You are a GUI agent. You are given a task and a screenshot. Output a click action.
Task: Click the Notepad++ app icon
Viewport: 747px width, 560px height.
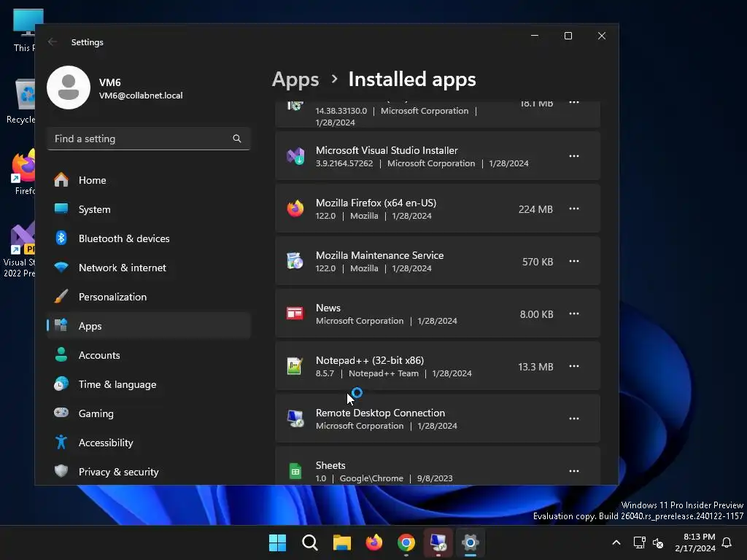[x=295, y=366]
